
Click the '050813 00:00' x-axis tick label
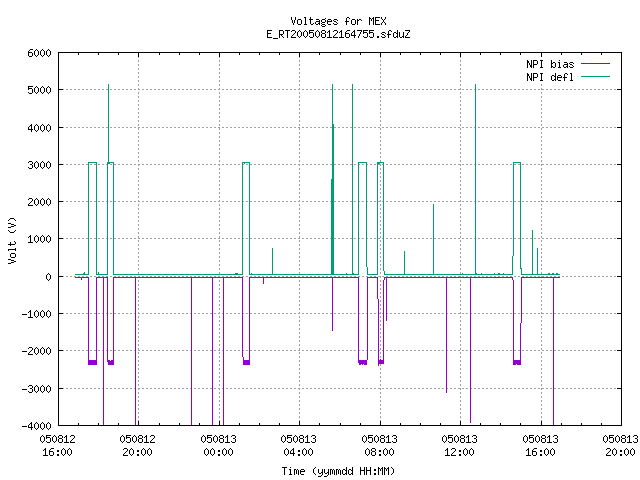[218, 446]
